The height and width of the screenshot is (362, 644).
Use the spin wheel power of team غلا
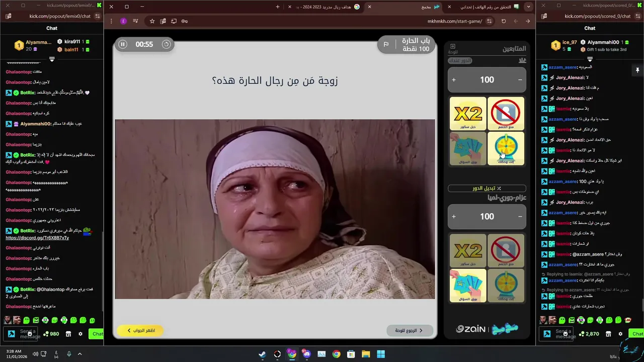pos(506,149)
